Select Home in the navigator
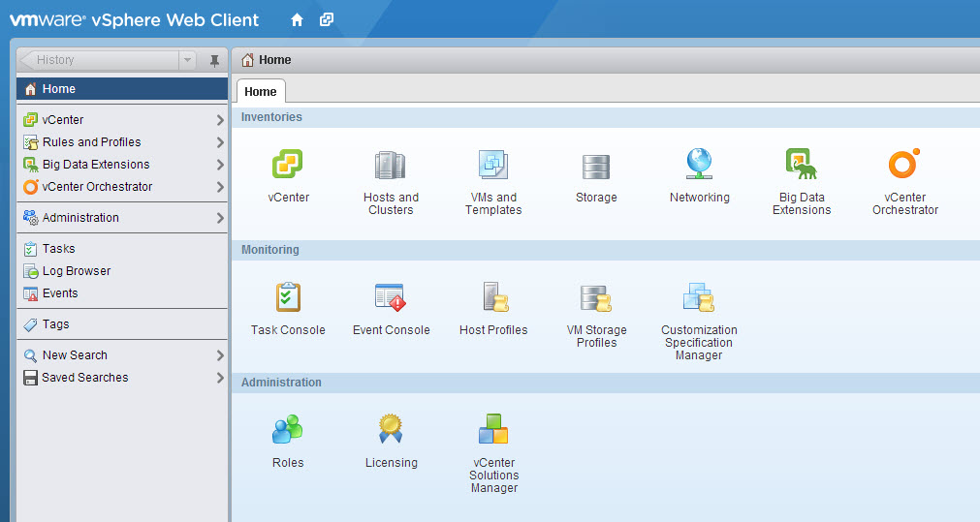Image resolution: width=980 pixels, height=522 pixels. [122, 89]
